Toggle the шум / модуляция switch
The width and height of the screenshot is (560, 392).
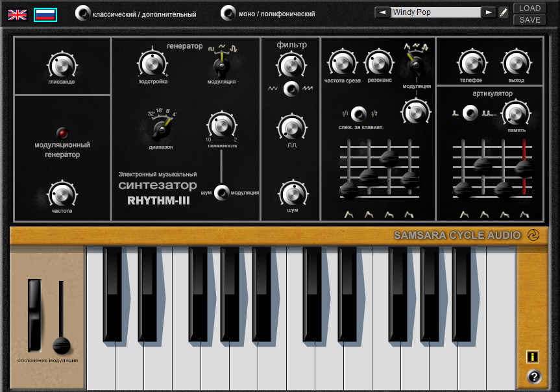tap(221, 193)
